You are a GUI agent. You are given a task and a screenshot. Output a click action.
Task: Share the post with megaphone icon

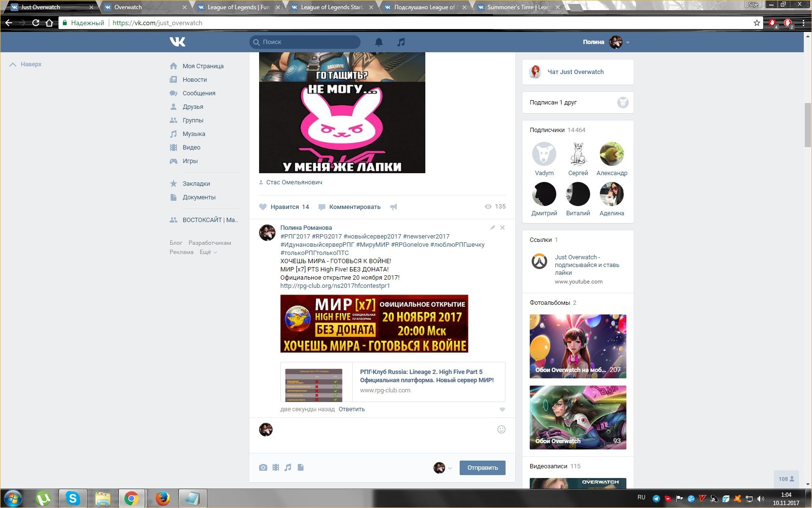[393, 207]
